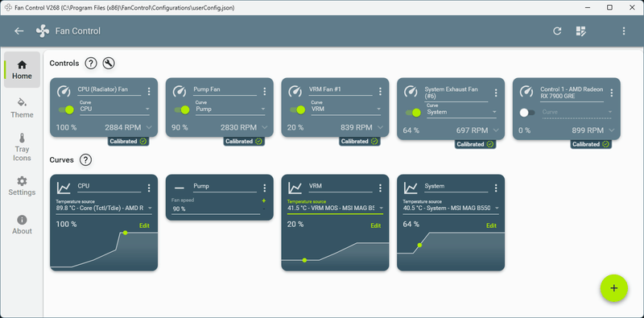Click speedometer icon on VRM Fan #1 card

pyautogui.click(x=295, y=91)
